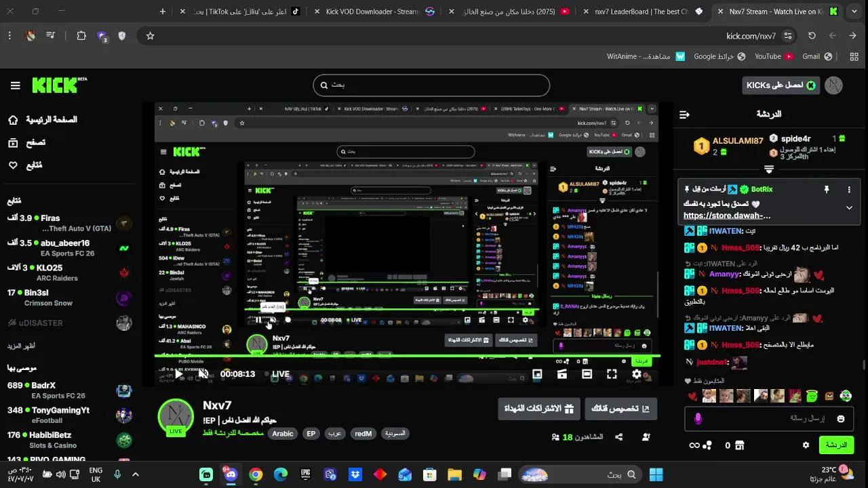
Task: Switch to the TikTok j_iliu tab
Action: coord(239,12)
